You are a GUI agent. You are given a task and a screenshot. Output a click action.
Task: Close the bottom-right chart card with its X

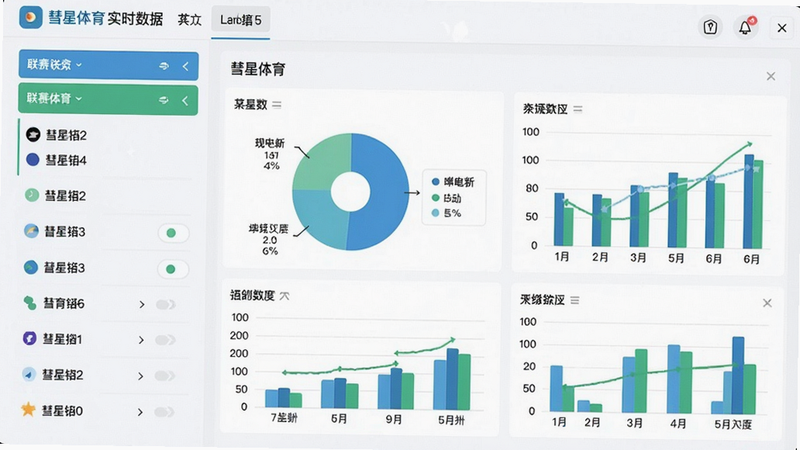767,303
